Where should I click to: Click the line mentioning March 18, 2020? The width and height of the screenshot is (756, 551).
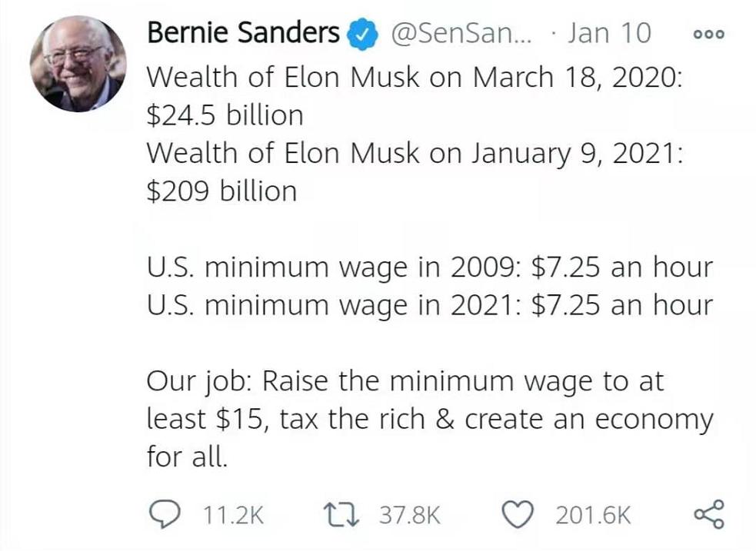[x=414, y=77]
